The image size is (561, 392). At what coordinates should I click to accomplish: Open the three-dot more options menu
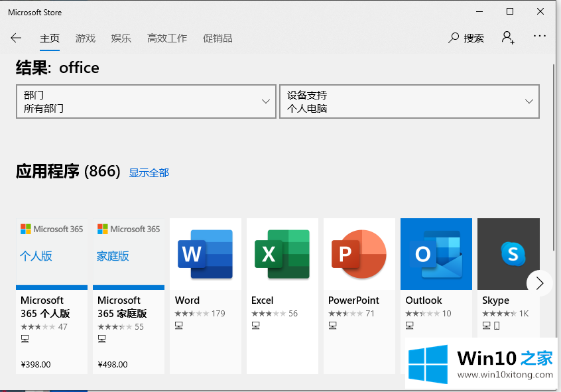click(x=540, y=36)
